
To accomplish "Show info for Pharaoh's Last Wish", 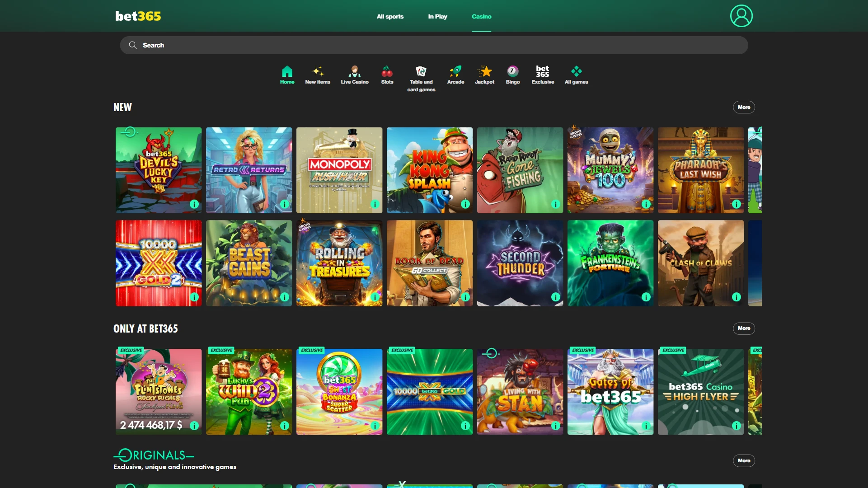I will click(737, 204).
